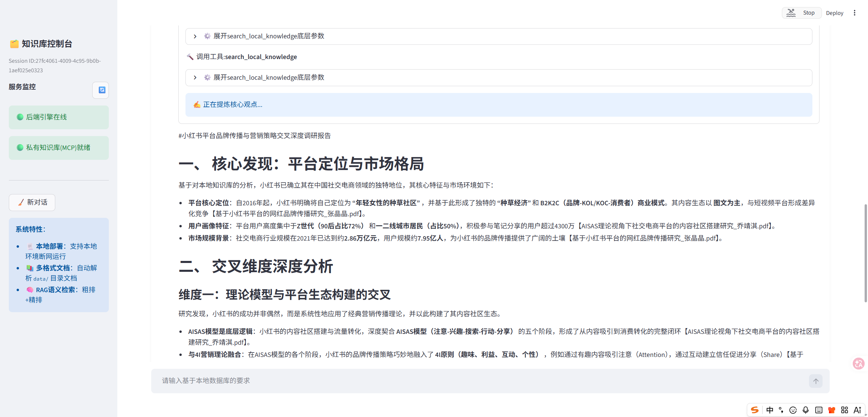Open the Sogou skin shirt icon
Image resolution: width=868 pixels, height=417 pixels.
click(831, 410)
